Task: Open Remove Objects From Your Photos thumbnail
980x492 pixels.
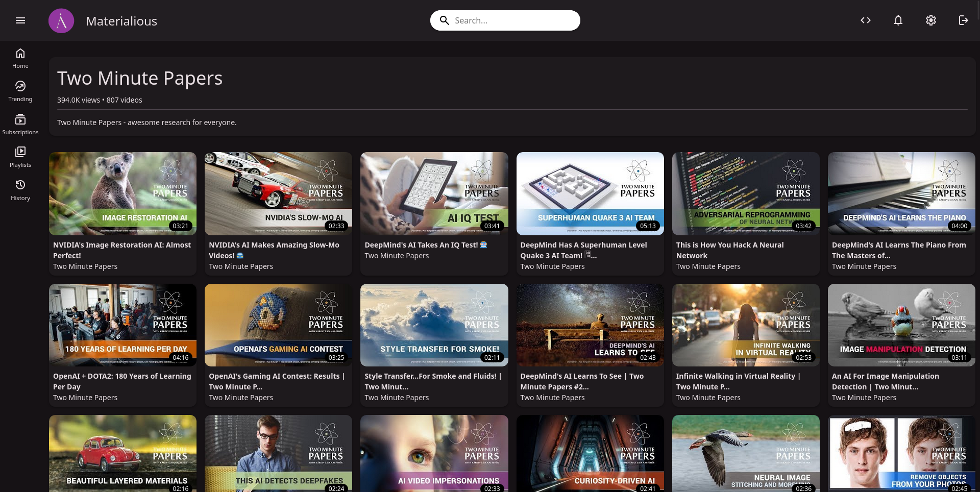Action: pyautogui.click(x=901, y=454)
